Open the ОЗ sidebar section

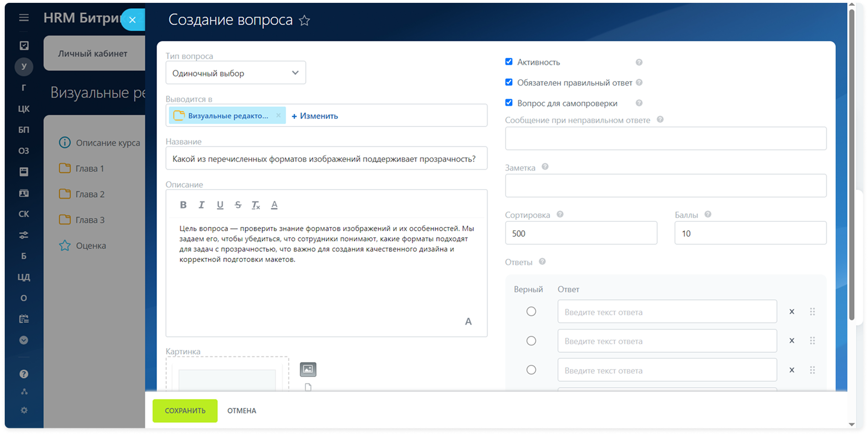pyautogui.click(x=24, y=151)
